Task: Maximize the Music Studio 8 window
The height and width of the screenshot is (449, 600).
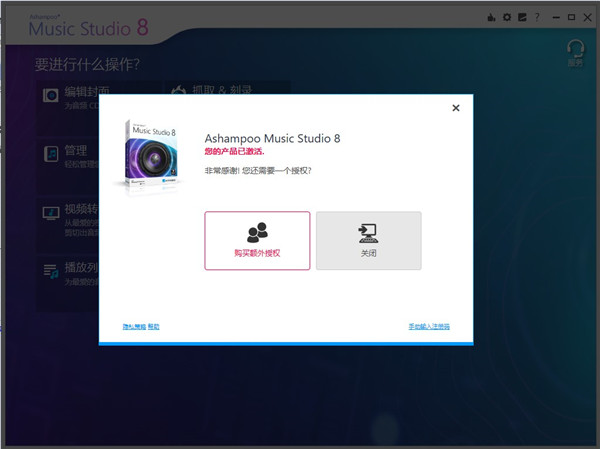Action: click(x=571, y=17)
